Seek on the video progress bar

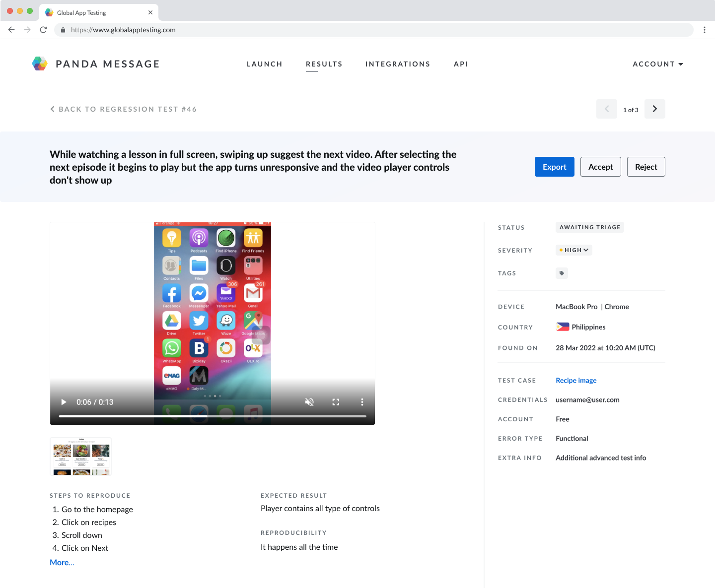click(213, 416)
